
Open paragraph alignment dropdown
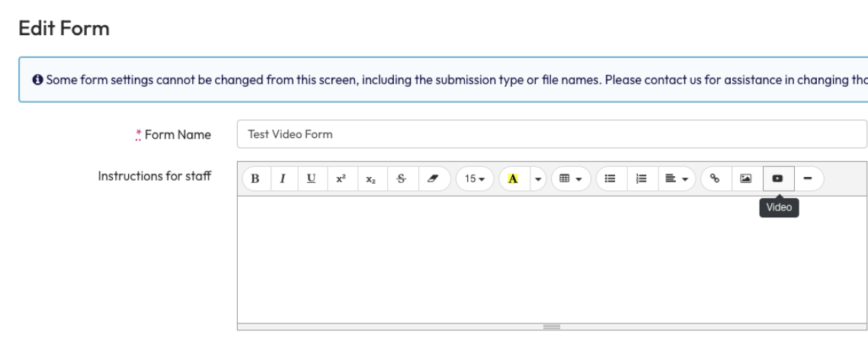677,178
